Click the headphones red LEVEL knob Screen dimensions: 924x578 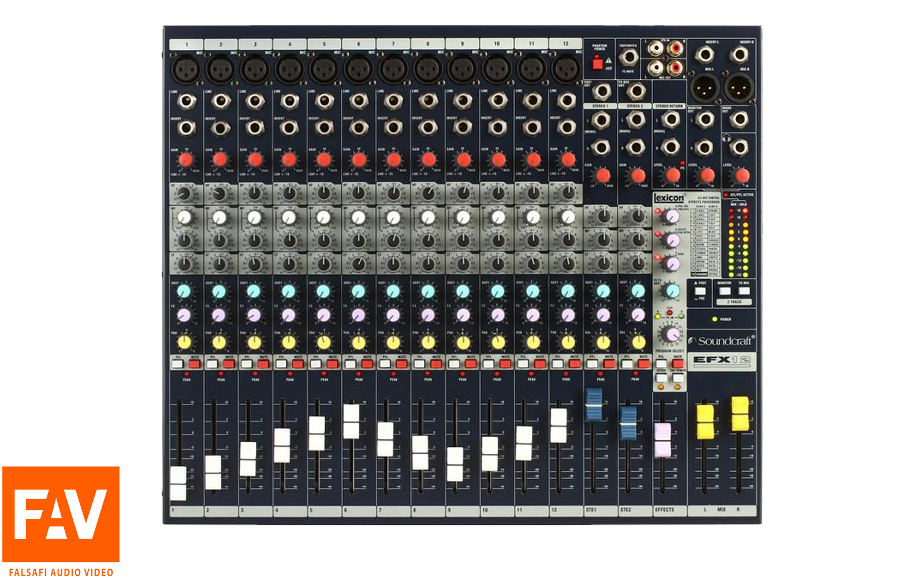(742, 175)
